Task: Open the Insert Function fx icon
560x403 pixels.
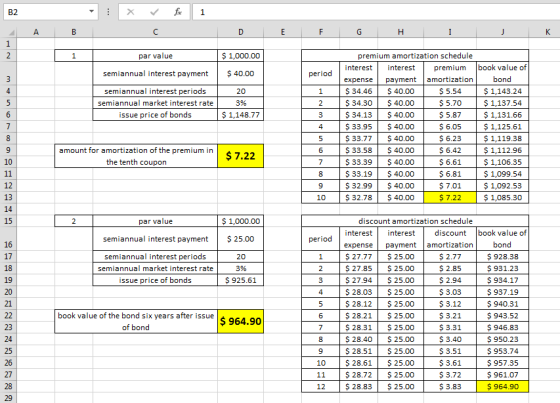Action: 178,12
